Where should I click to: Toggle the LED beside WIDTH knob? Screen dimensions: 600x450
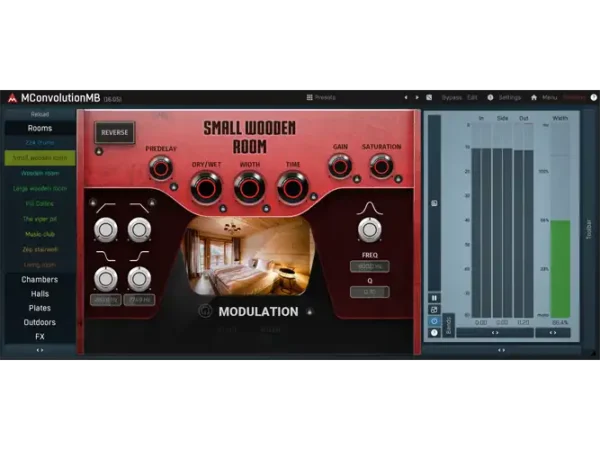click(266, 209)
